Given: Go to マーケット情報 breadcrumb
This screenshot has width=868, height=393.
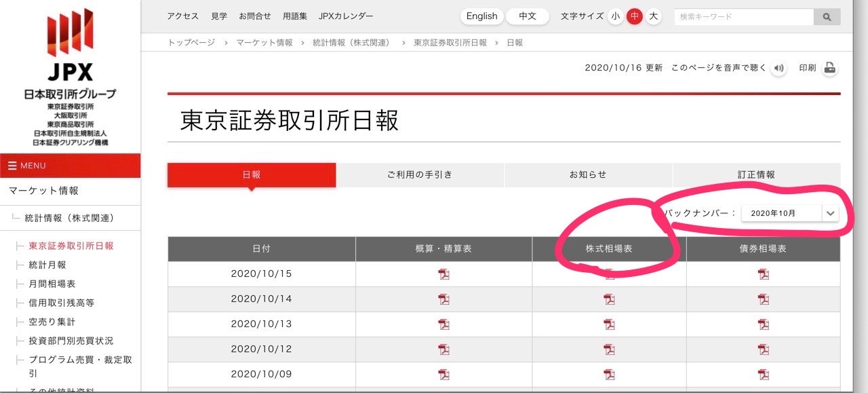Looking at the screenshot, I should coord(264,43).
